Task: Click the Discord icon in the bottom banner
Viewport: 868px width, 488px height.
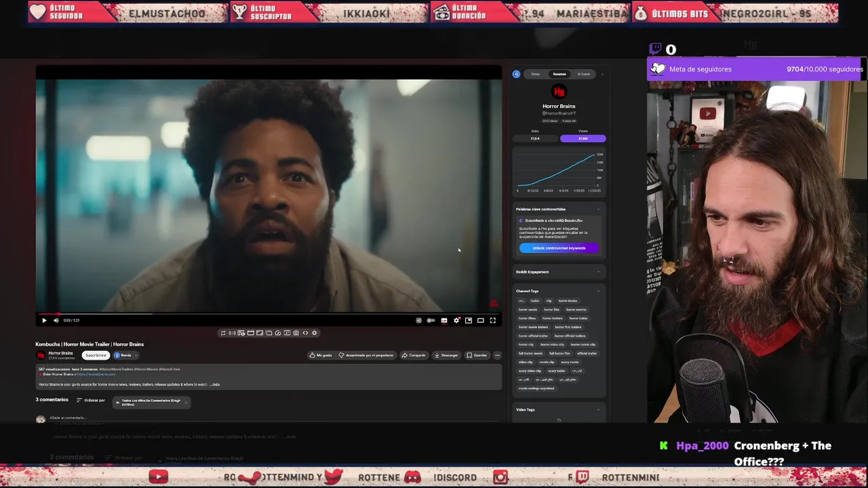Action: [412, 477]
